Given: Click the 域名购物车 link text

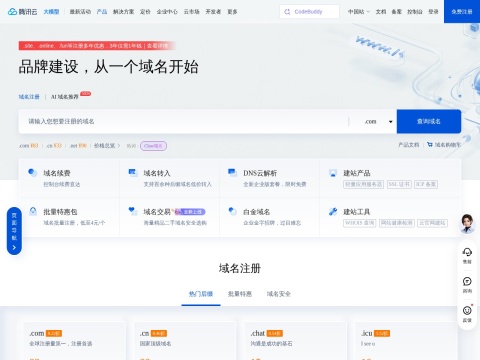Looking at the screenshot, I should click(x=448, y=145).
